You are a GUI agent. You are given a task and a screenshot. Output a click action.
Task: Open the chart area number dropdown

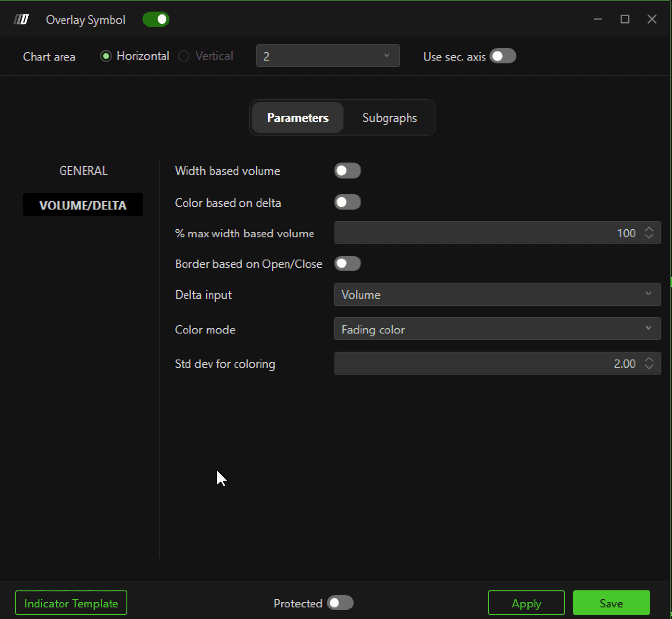click(327, 56)
